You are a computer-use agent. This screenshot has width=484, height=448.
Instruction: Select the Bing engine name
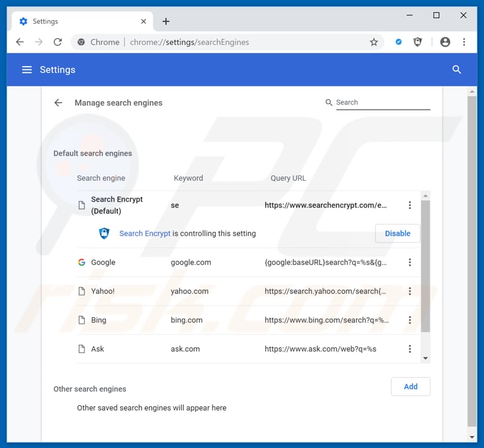point(99,320)
